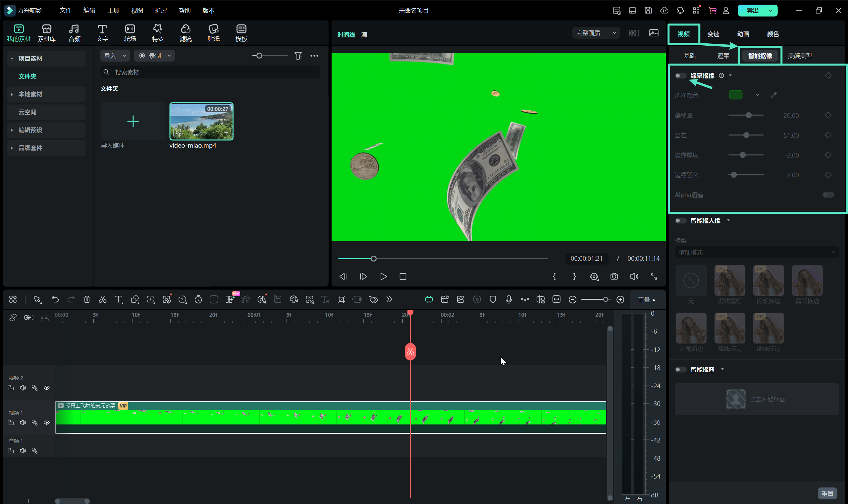Click the crop tool in timeline toolbar
The width and height of the screenshot is (848, 504).
(341, 299)
